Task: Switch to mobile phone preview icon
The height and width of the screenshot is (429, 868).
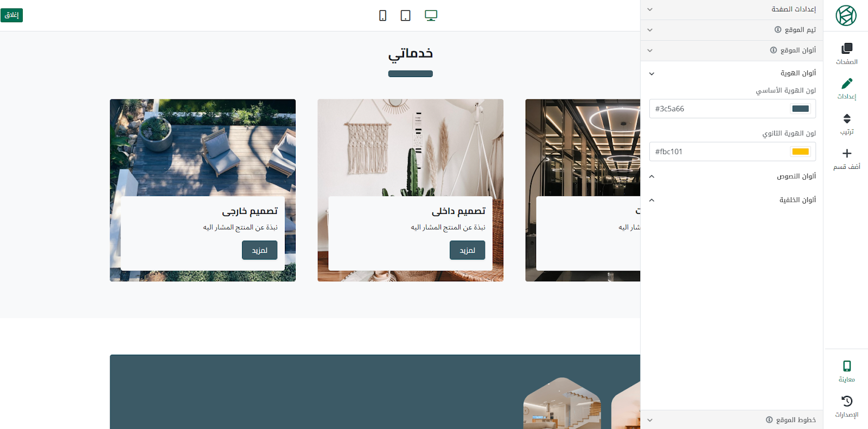Action: tap(382, 16)
